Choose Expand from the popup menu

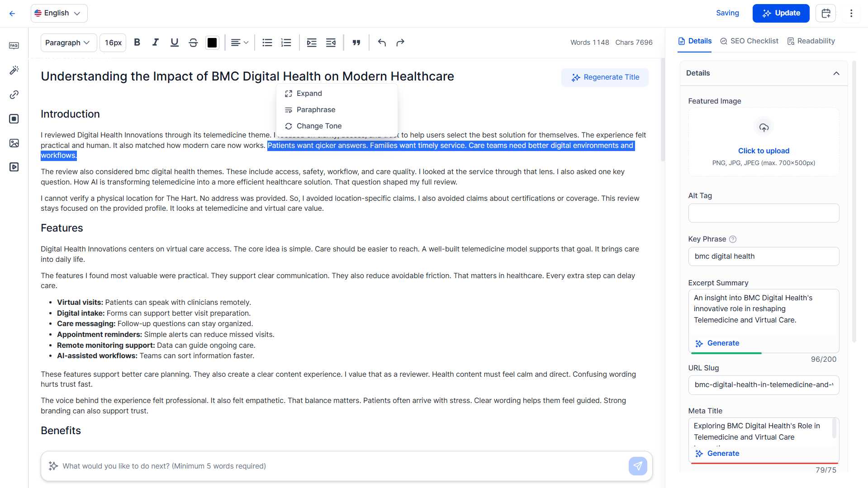(337, 93)
